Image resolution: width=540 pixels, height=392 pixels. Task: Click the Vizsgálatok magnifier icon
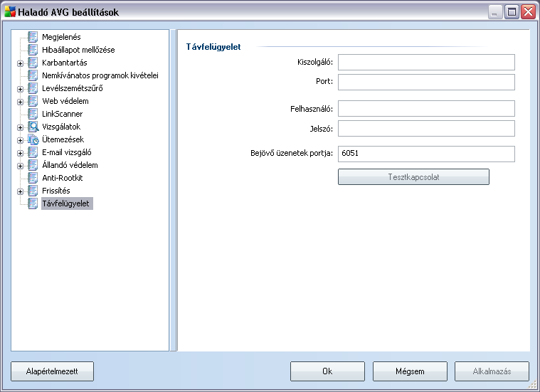coord(33,127)
